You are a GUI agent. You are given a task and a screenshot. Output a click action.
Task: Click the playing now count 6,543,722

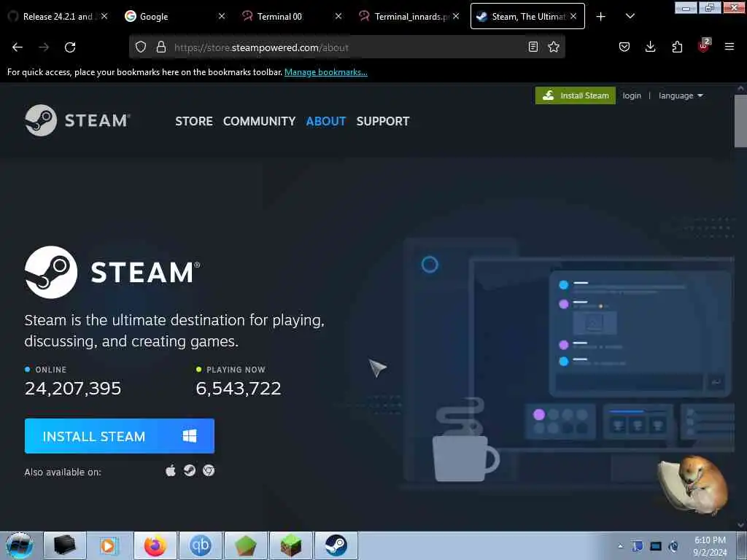point(239,389)
